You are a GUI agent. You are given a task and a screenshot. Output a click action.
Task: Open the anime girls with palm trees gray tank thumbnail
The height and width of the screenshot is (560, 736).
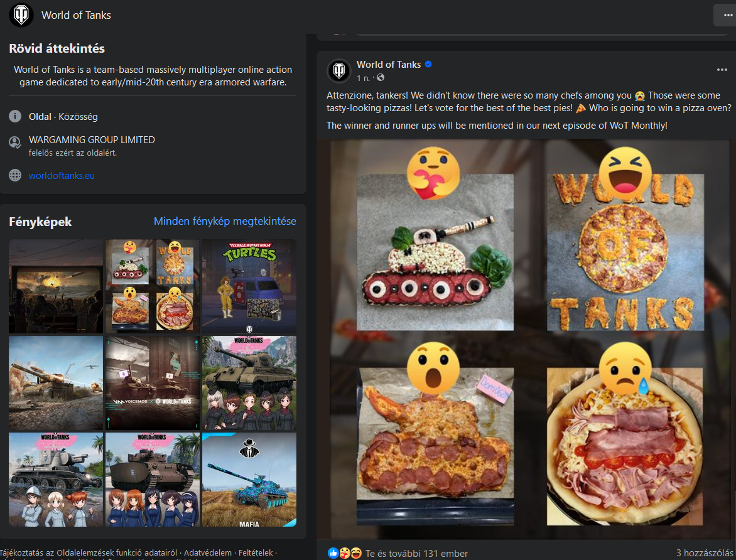(56, 480)
